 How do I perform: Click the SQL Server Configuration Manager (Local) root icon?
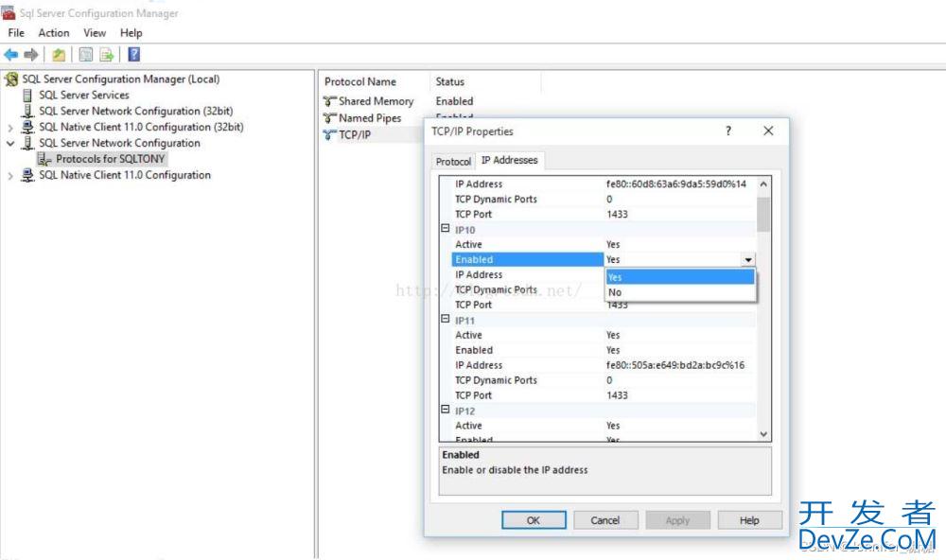click(x=11, y=79)
